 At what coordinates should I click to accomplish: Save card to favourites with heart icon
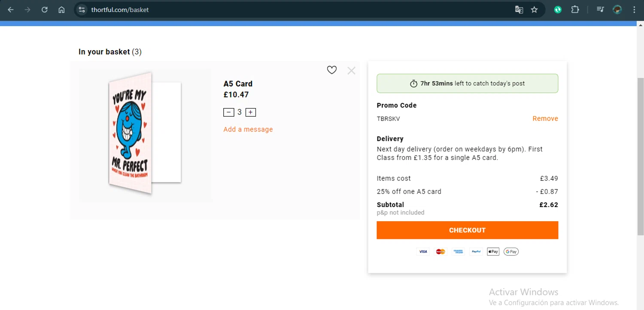tap(332, 70)
